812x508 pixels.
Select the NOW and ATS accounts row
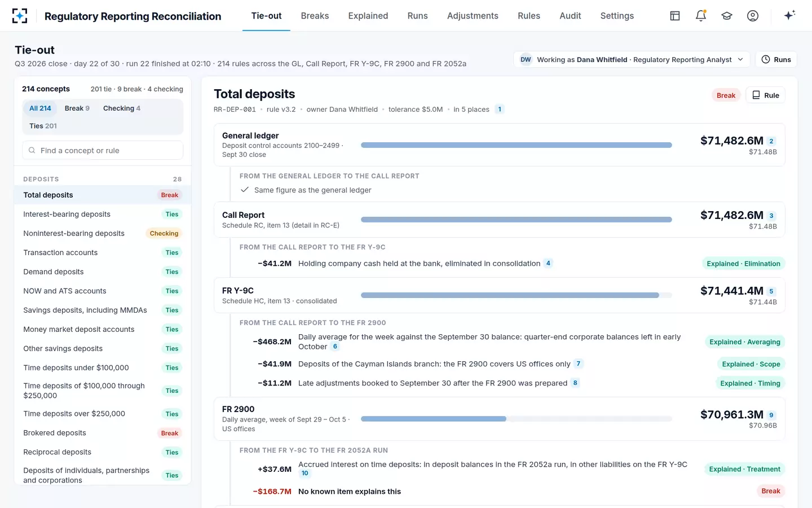coord(103,291)
